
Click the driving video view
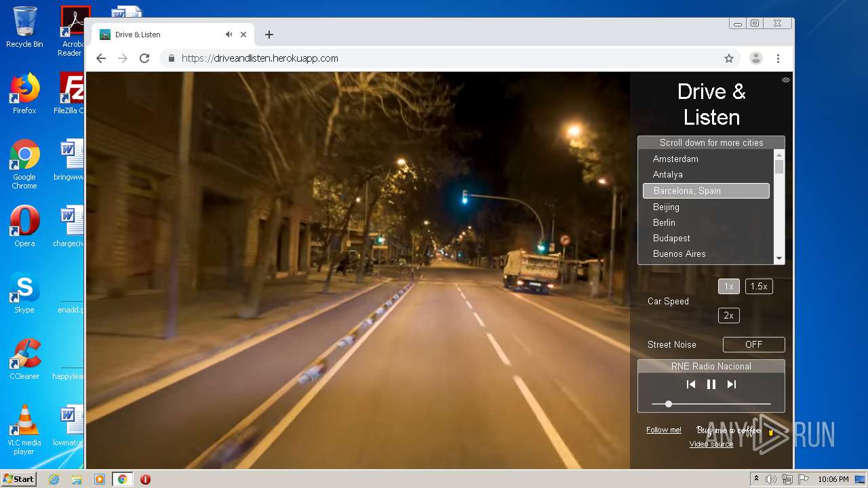[358, 270]
